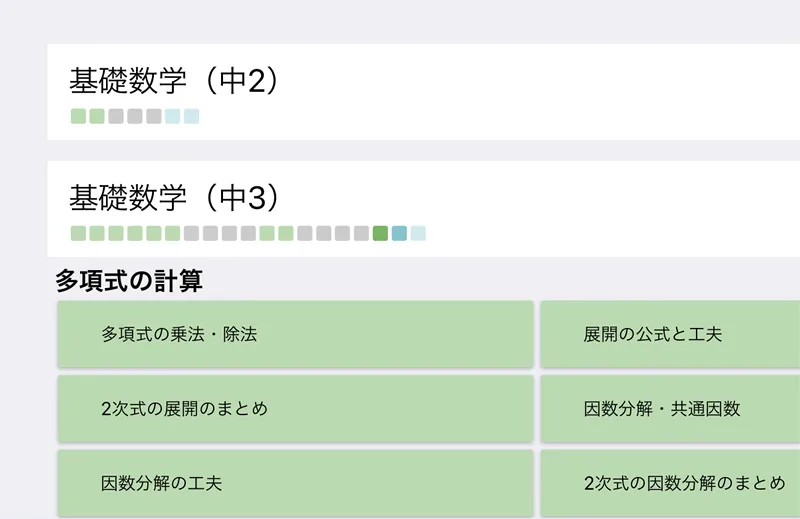Collapse the 基礎数学（中3）course card

423,209
